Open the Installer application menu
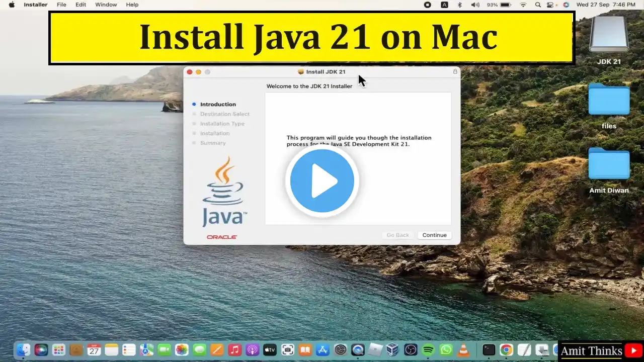 pyautogui.click(x=36, y=5)
